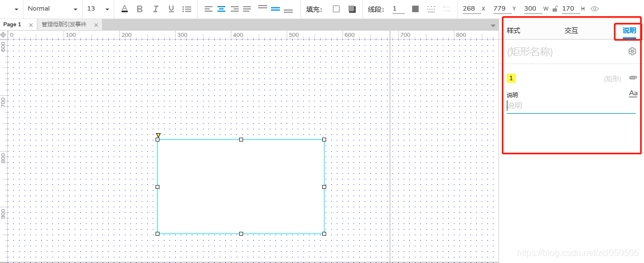This screenshot has height=263, width=644.
Task: Click the ruler origin crosshair icon
Action: pos(3,35)
